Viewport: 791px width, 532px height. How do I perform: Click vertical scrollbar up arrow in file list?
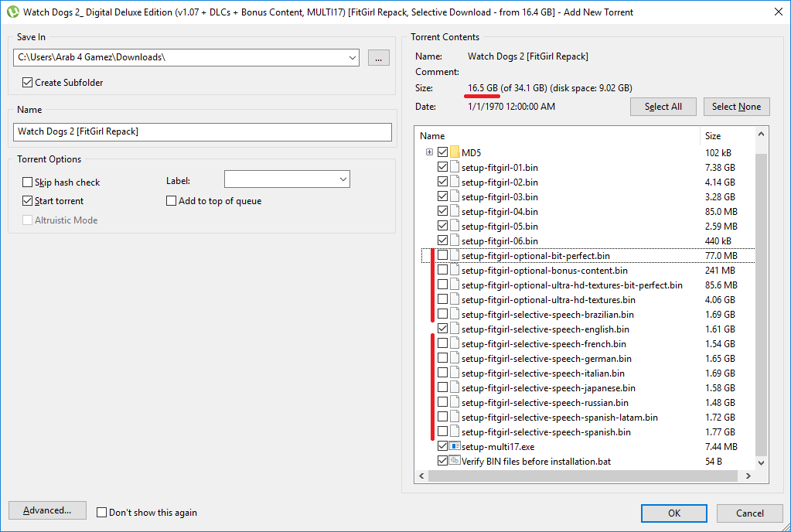tap(762, 134)
